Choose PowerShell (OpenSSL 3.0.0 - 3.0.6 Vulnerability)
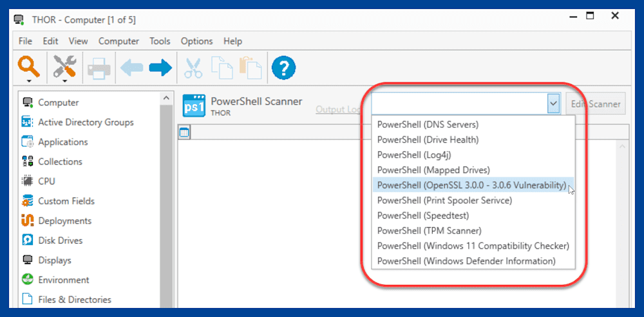Screen dimensions: 644x317 pyautogui.click(x=473, y=185)
